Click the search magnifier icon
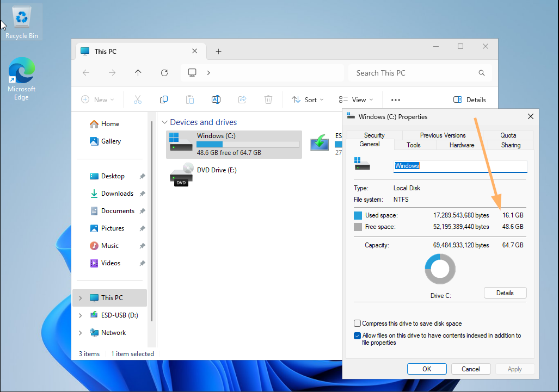This screenshot has height=392, width=559. (481, 73)
